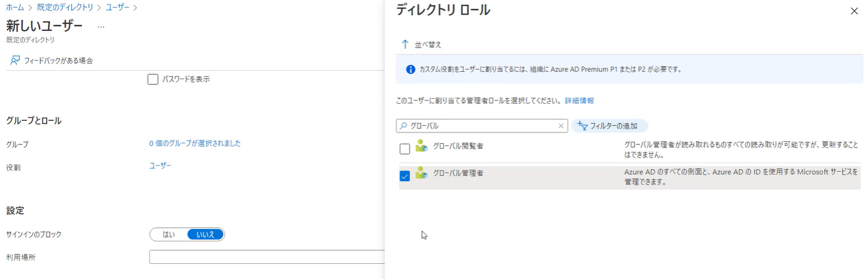Click the サインインのブロック label
868x279 pixels.
tap(34, 235)
